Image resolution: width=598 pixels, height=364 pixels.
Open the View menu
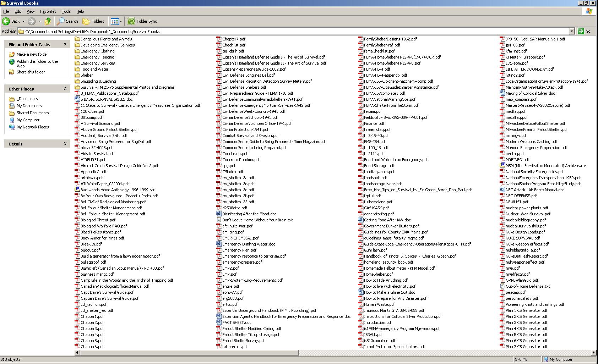click(x=31, y=11)
